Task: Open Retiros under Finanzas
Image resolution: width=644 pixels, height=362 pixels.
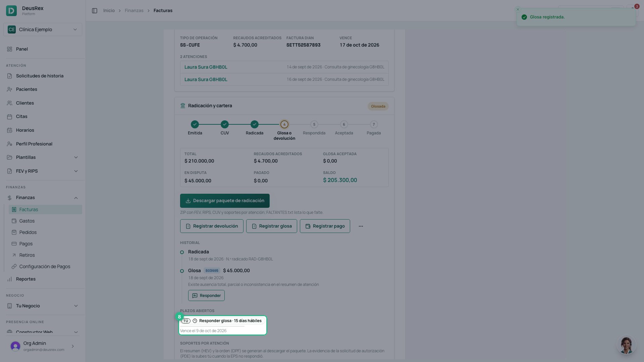Action: click(45, 255)
